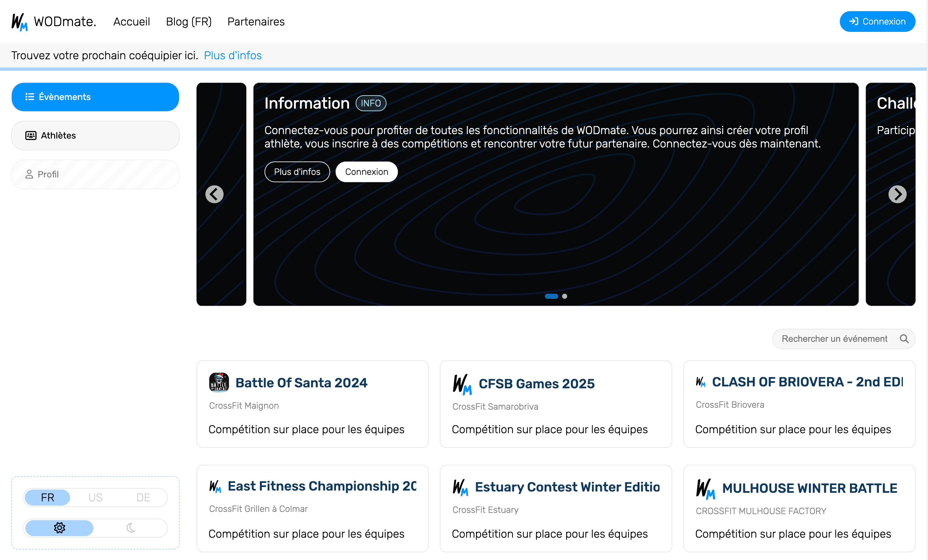Enable dark mode with the moon toggle
The image size is (928, 560).
pyautogui.click(x=131, y=528)
